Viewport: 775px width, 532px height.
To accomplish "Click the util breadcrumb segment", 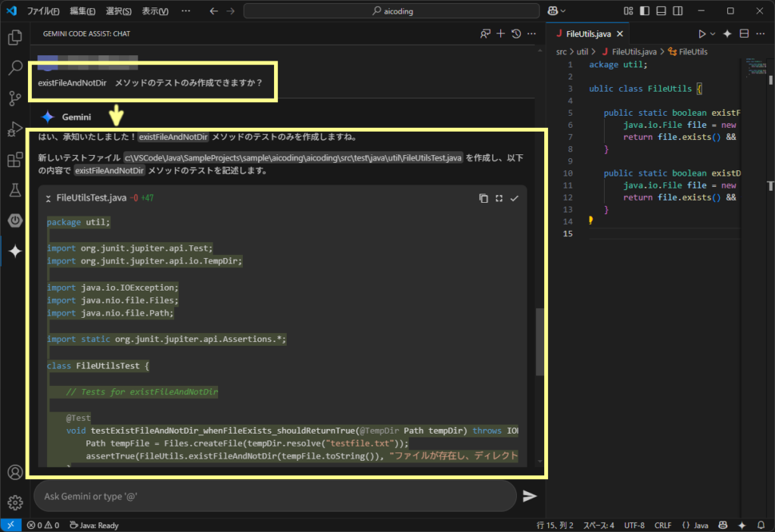I will (x=582, y=51).
